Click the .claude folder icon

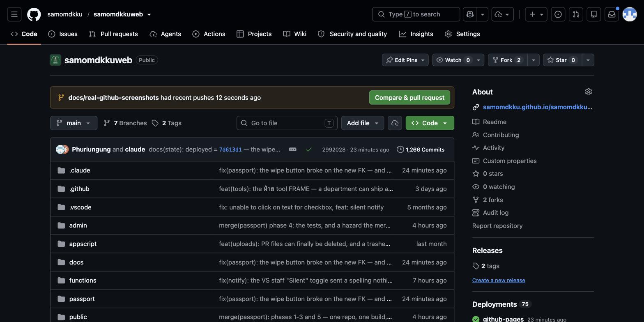pyautogui.click(x=61, y=170)
